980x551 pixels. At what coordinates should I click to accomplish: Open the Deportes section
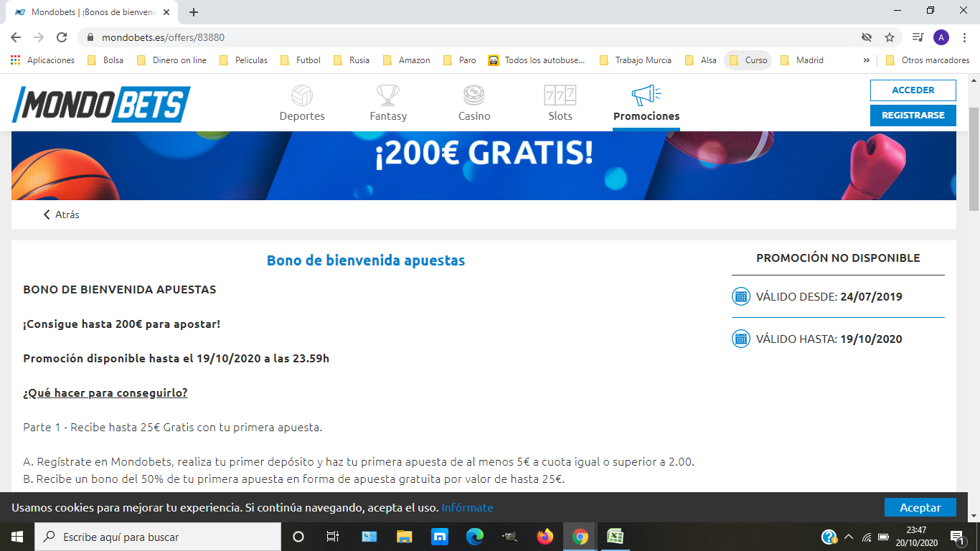point(302,103)
